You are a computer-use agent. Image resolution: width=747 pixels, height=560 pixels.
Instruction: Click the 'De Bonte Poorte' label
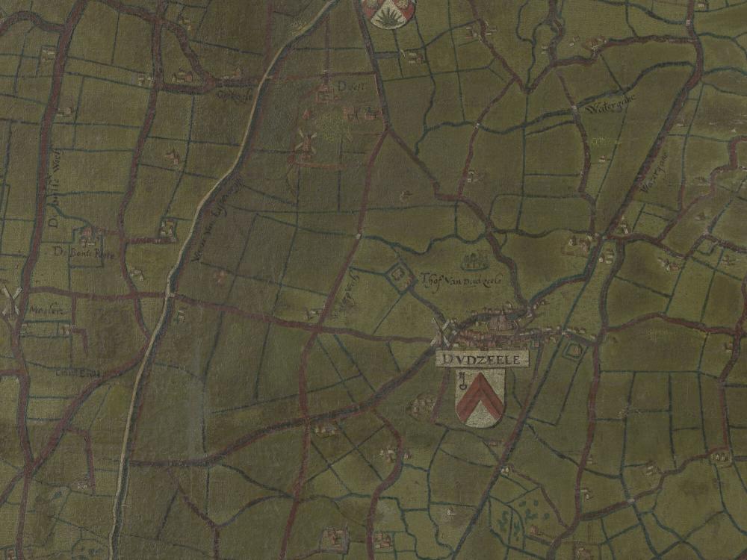point(84,255)
